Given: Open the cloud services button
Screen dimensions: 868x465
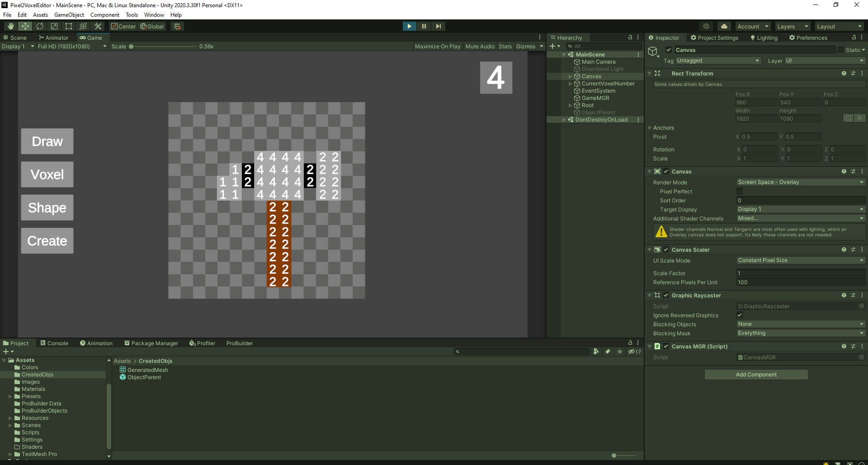Looking at the screenshot, I should click(x=724, y=26).
